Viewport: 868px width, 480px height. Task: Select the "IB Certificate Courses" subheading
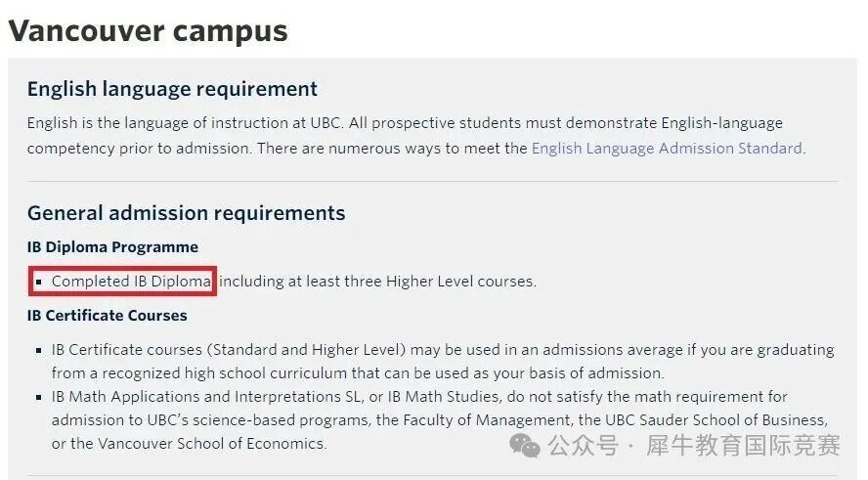(107, 316)
